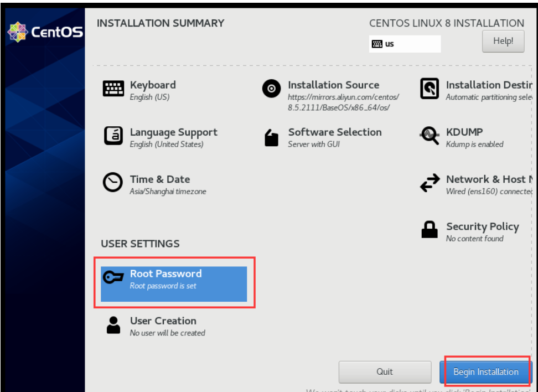538x392 pixels.
Task: Click the Software Selection package icon
Action: tap(271, 138)
